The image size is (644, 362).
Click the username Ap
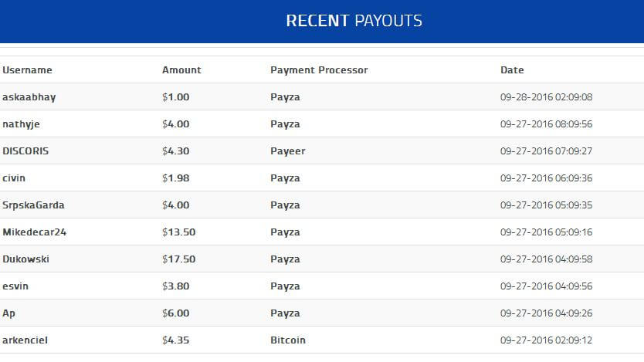coord(9,313)
